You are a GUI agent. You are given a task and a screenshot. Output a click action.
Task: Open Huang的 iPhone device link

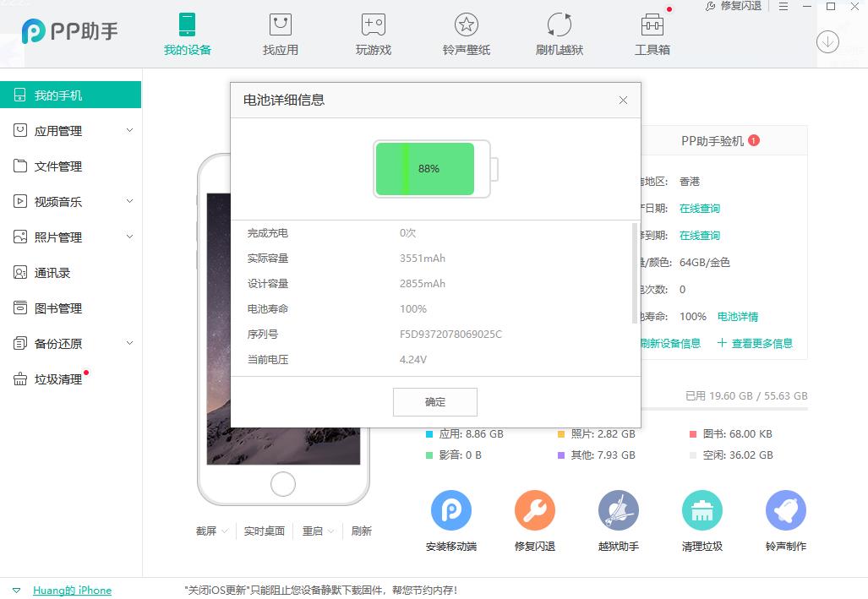pos(72,591)
